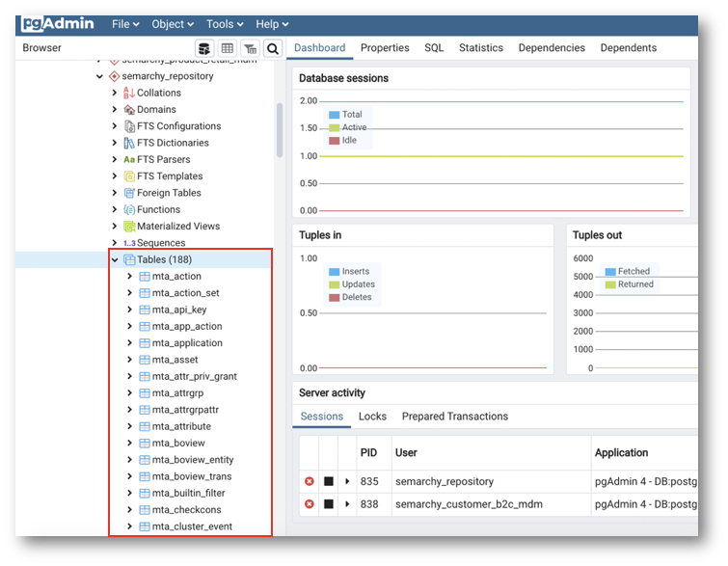Image resolution: width=728 pixels, height=566 pixels.
Task: Click the Domains node icon
Action: pyautogui.click(x=129, y=110)
